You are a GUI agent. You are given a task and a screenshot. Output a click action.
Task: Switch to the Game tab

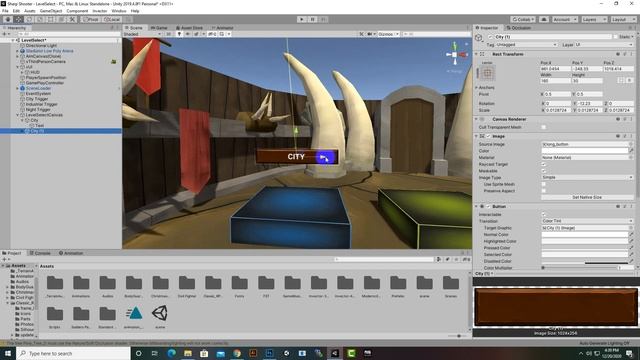pyautogui.click(x=159, y=28)
